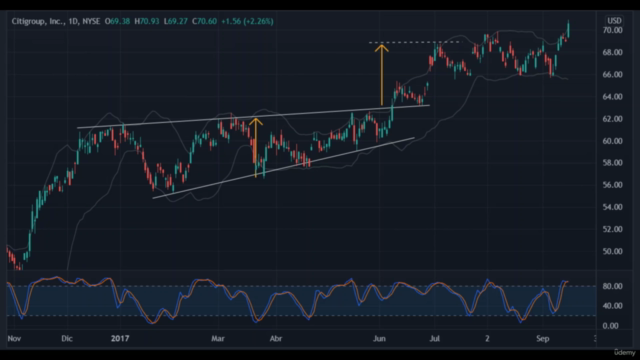Click the 50.00 price axis label

point(612,251)
